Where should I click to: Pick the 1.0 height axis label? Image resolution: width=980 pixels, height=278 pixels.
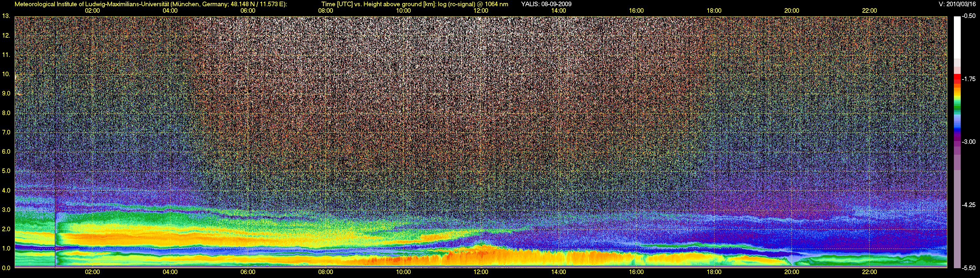(6, 248)
